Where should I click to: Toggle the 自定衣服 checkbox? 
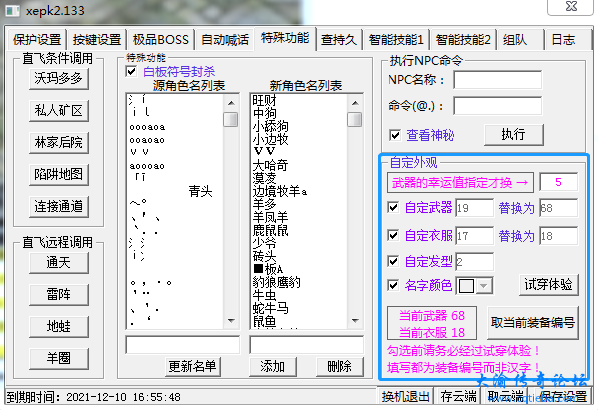pyautogui.click(x=393, y=235)
